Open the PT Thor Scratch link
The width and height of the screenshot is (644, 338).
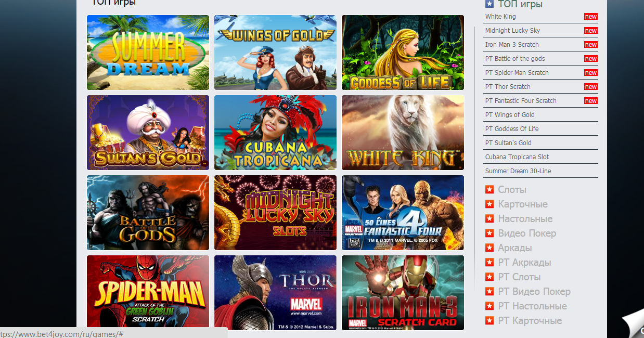click(508, 87)
